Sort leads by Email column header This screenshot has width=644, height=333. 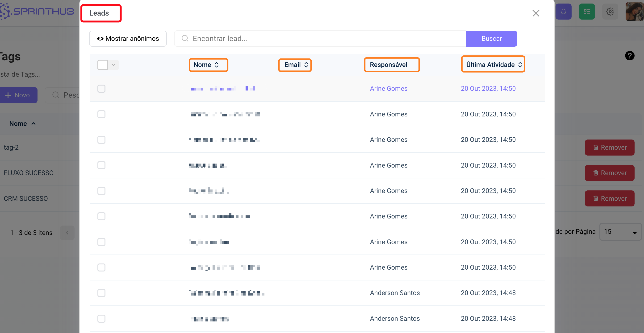click(295, 65)
